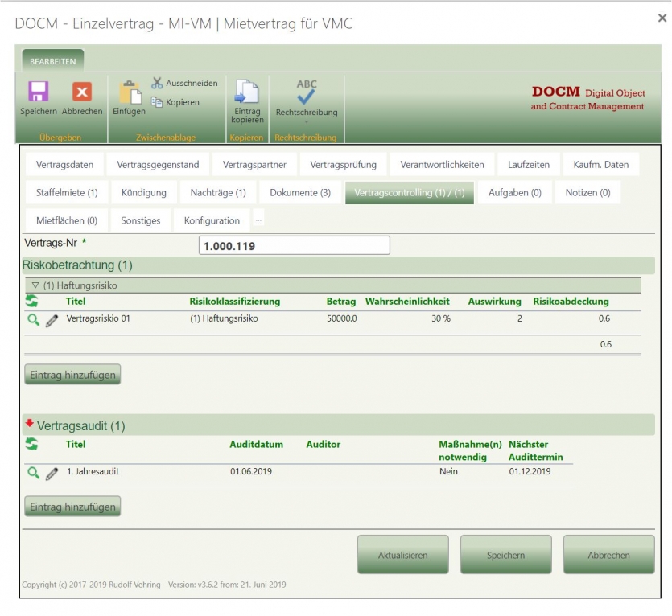This screenshot has width=672, height=616.
Task: Click the 01.12.2019 next audit date
Action: pos(530,471)
